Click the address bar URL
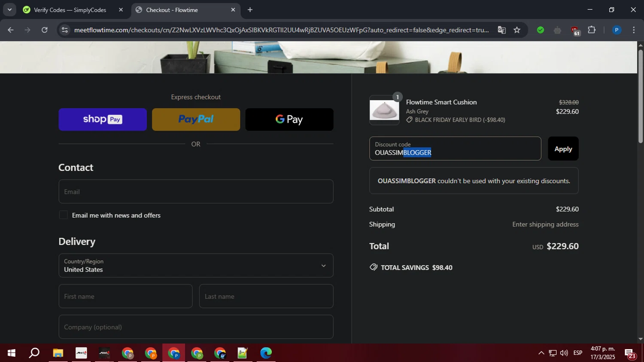Image resolution: width=644 pixels, height=362 pixels. [281, 30]
